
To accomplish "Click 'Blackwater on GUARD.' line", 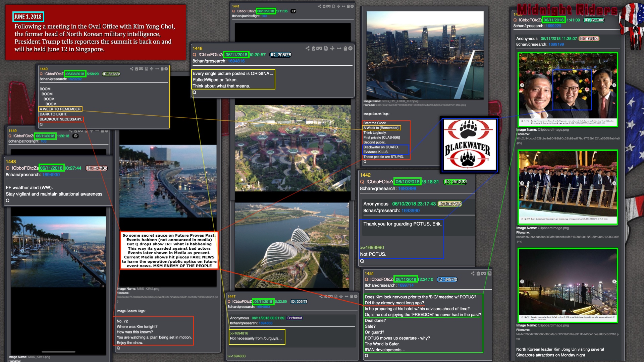I will tap(381, 147).
